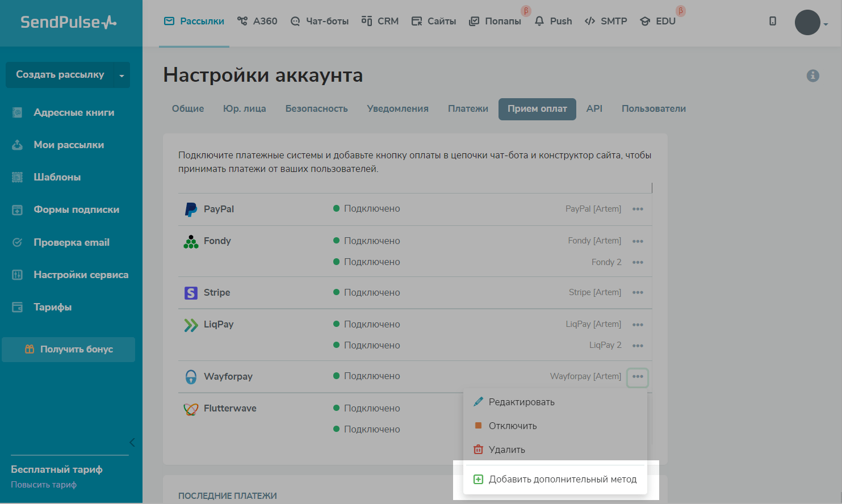
Task: Click the Подключено status in the Stripe row
Action: [367, 292]
